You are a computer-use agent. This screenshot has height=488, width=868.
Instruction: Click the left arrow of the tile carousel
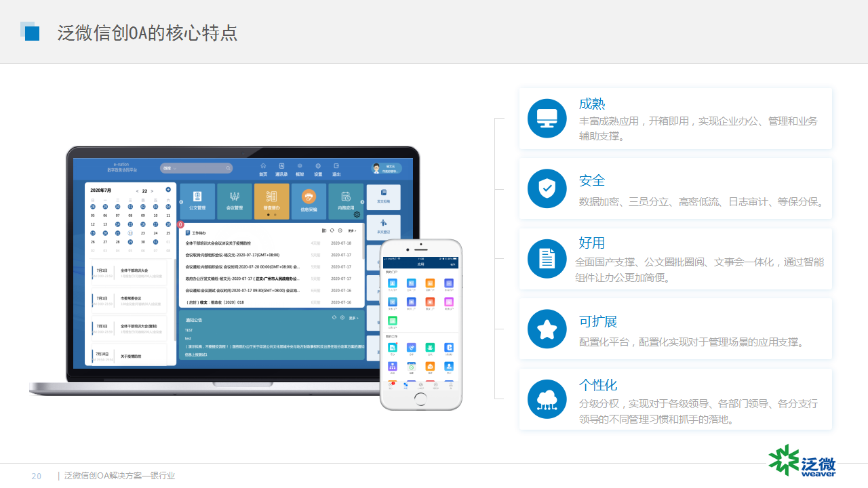point(181,201)
